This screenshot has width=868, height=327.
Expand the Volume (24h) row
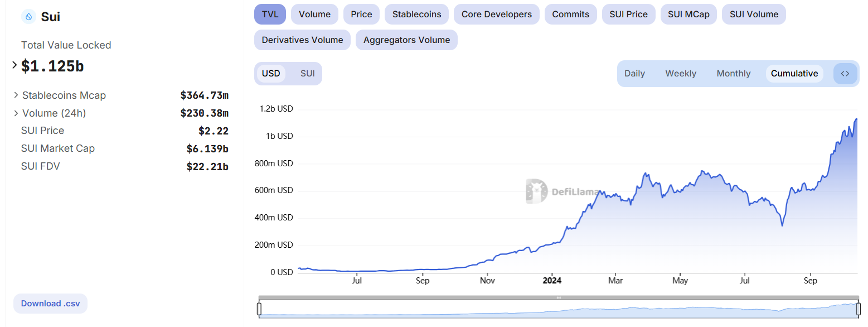(x=16, y=113)
